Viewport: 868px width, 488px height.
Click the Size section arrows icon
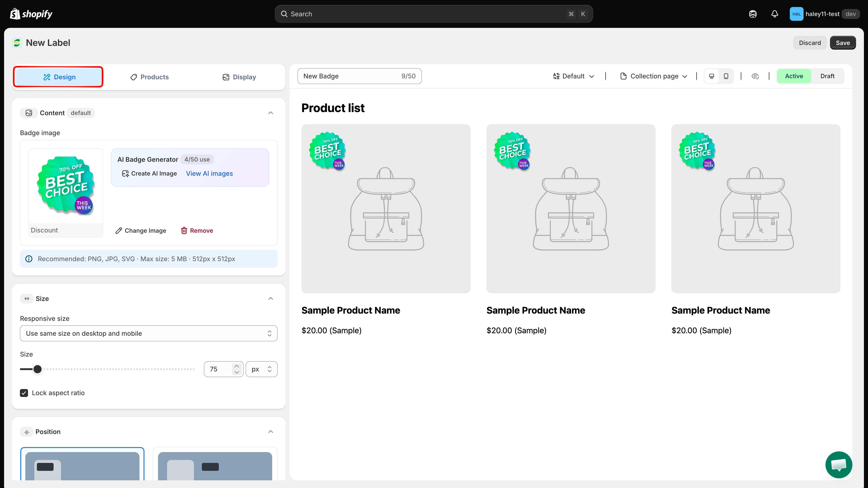27,298
